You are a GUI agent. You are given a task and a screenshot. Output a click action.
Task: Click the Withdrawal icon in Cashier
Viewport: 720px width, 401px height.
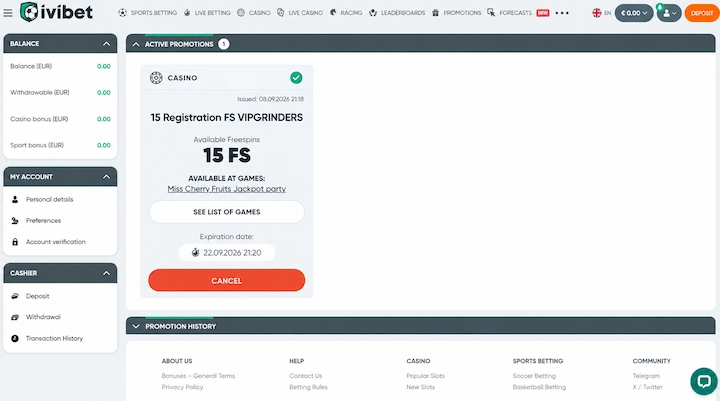coord(15,317)
